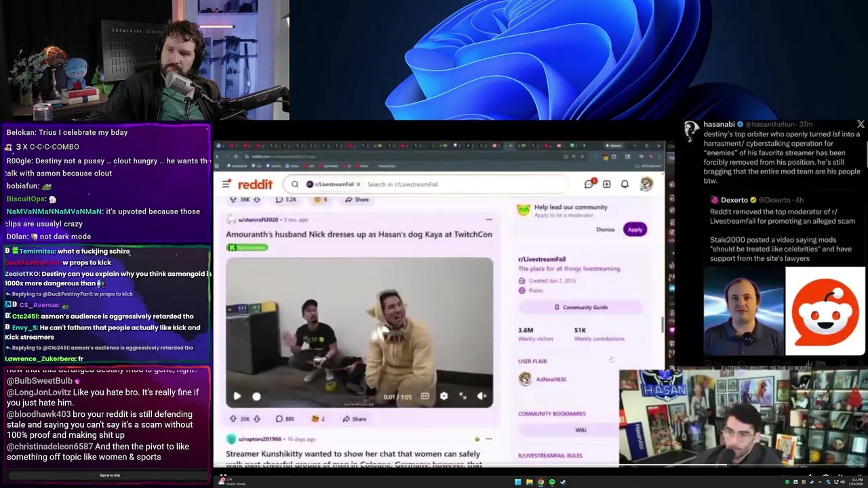
Task: Open u/starcraft2020 profile link
Action: click(x=258, y=220)
